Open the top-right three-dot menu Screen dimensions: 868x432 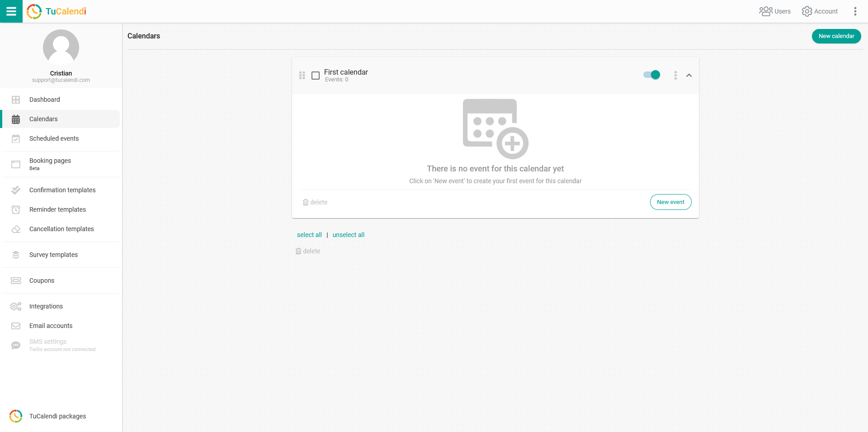click(855, 11)
